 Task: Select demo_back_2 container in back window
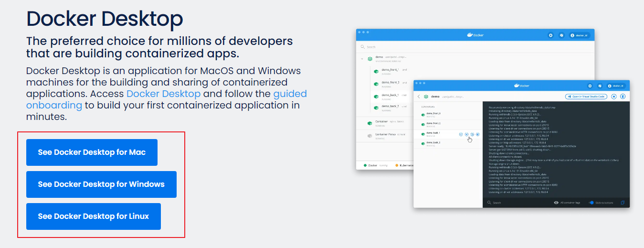pyautogui.click(x=391, y=108)
